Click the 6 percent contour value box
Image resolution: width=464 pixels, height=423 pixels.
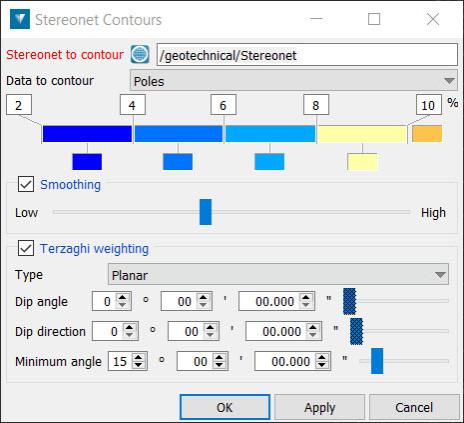coord(223,105)
